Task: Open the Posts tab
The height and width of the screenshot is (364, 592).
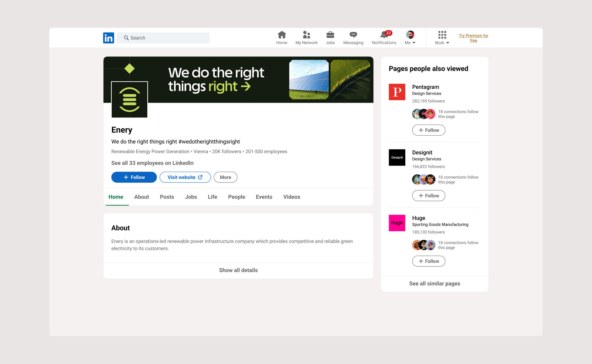Action: tap(167, 197)
